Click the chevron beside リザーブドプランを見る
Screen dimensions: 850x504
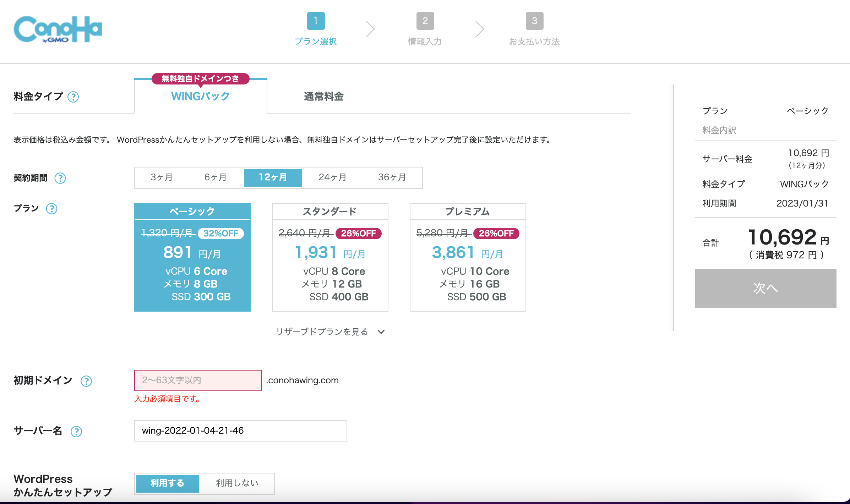[381, 332]
